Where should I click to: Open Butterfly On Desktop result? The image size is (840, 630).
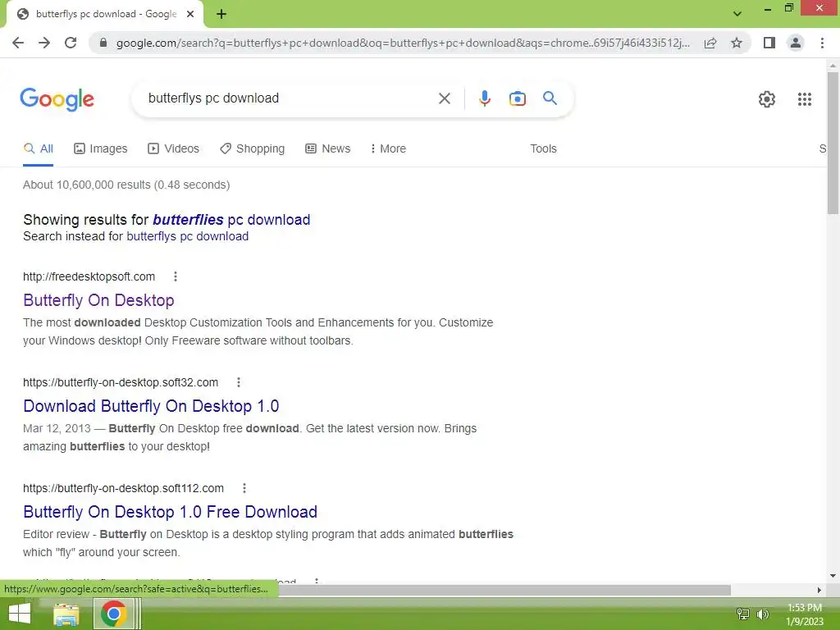point(98,300)
